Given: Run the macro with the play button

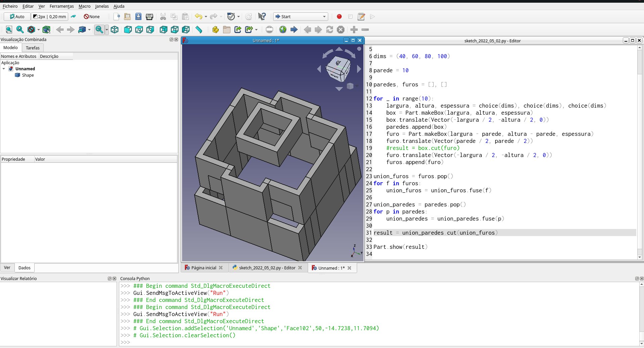Looking at the screenshot, I should coord(372,16).
